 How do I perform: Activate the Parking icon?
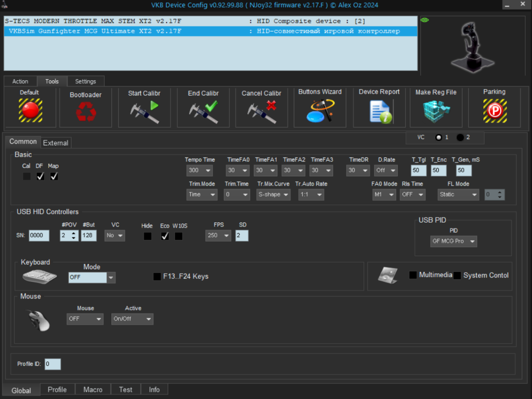[494, 111]
